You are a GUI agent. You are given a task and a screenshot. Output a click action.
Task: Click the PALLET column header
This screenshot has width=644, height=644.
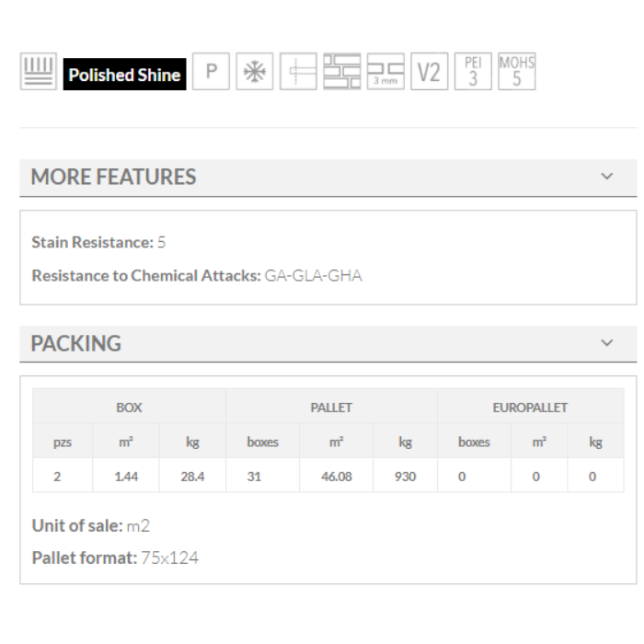[331, 407]
